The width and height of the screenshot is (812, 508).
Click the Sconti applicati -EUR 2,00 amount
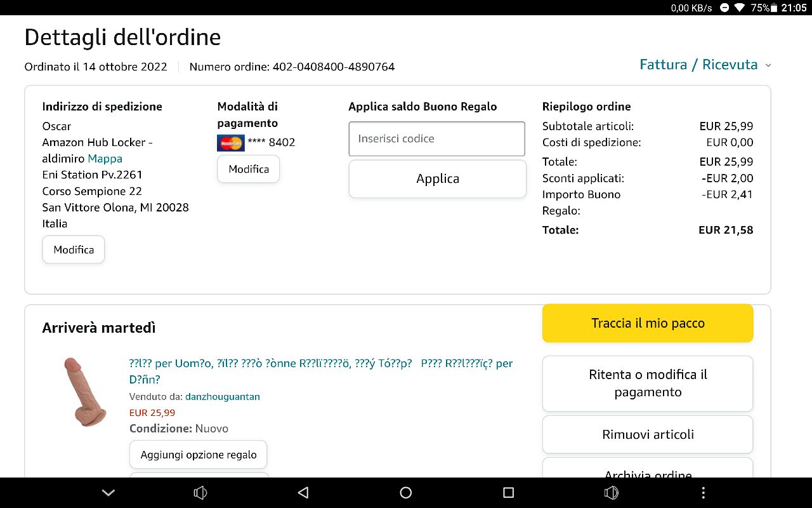point(728,178)
